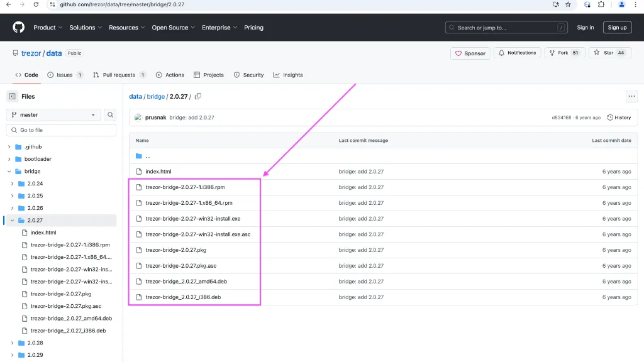
Task: Click the Sign in link
Action: click(x=586, y=28)
